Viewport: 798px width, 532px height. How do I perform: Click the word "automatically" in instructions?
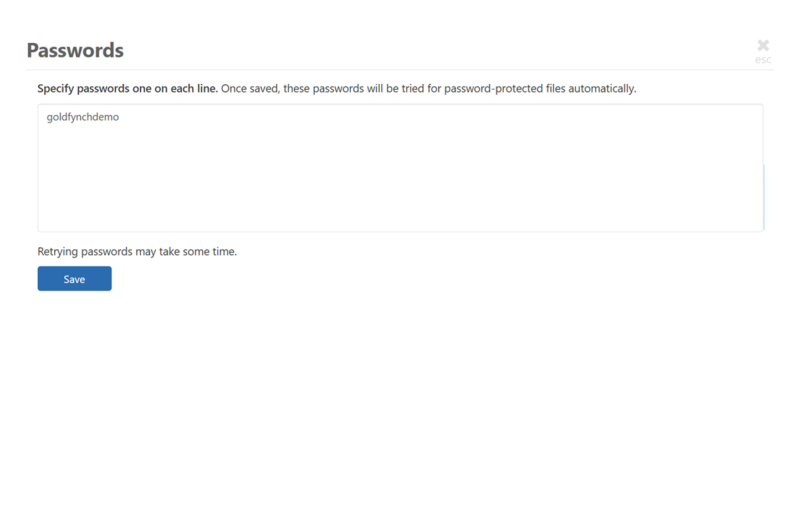(x=602, y=89)
